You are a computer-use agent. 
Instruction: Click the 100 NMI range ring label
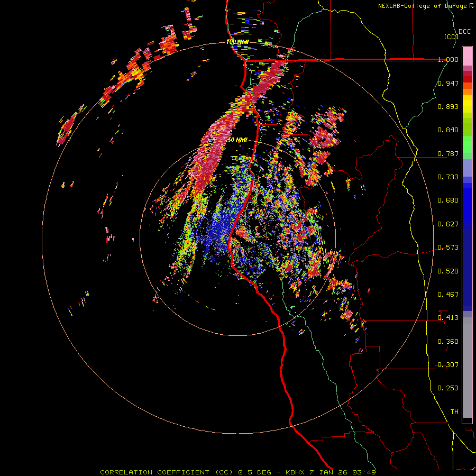point(237,42)
